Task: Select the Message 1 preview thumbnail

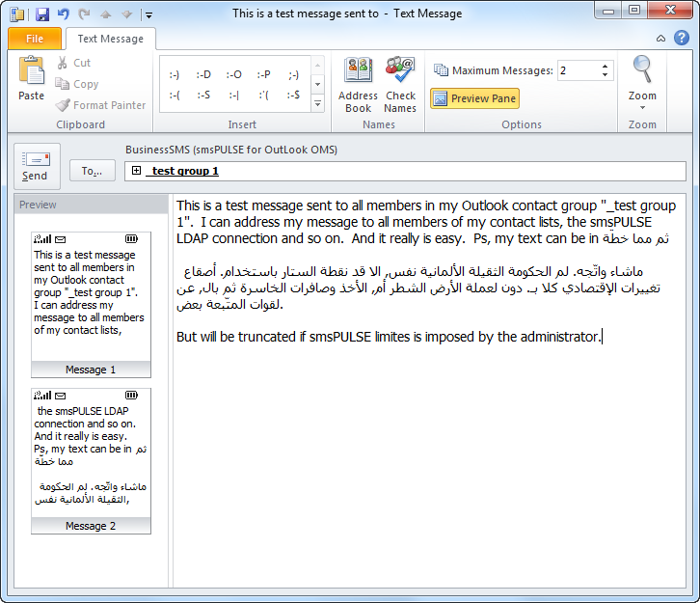Action: point(91,305)
